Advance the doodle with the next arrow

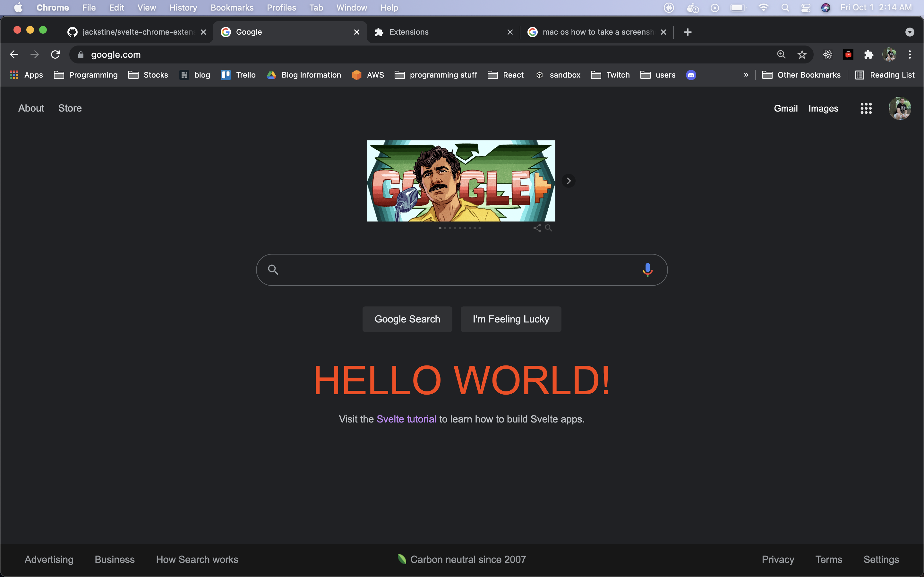(x=569, y=181)
